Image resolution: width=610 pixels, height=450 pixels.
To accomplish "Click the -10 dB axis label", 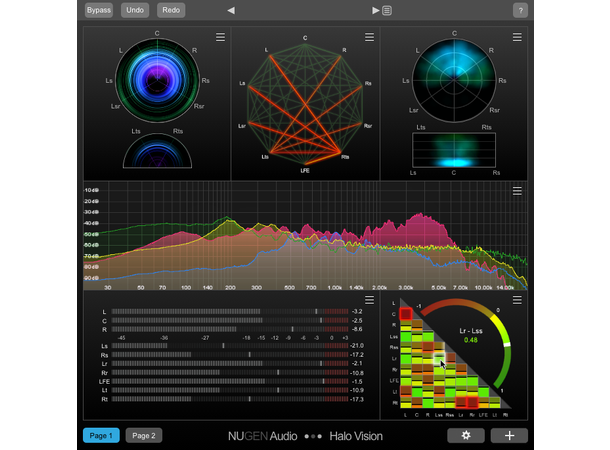I will (91, 190).
